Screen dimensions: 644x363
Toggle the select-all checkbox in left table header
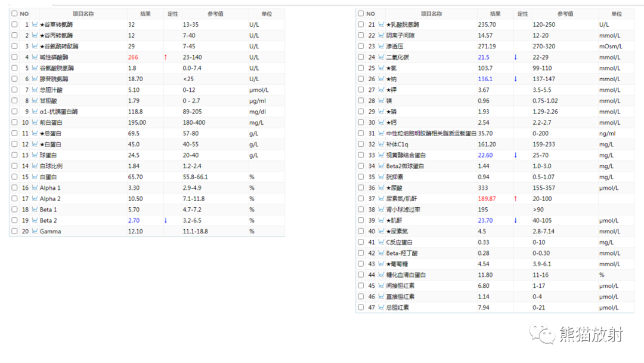click(x=14, y=14)
